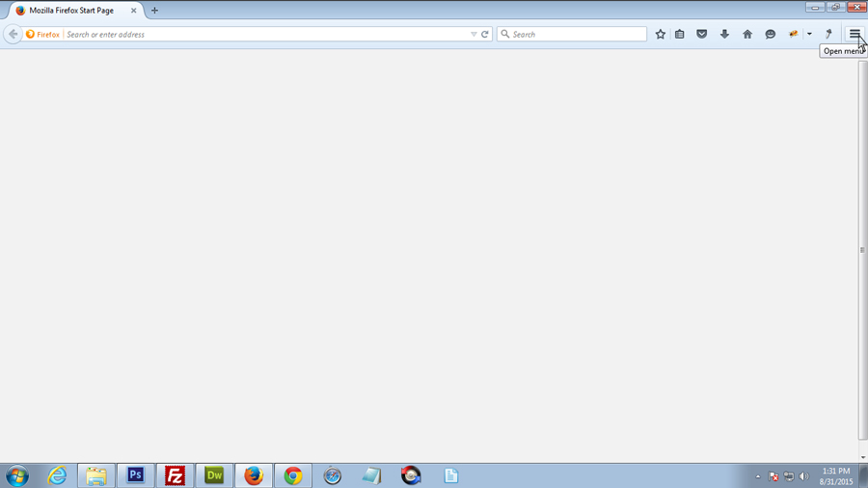
Task: Open the Downloads arrow panel
Action: point(724,35)
